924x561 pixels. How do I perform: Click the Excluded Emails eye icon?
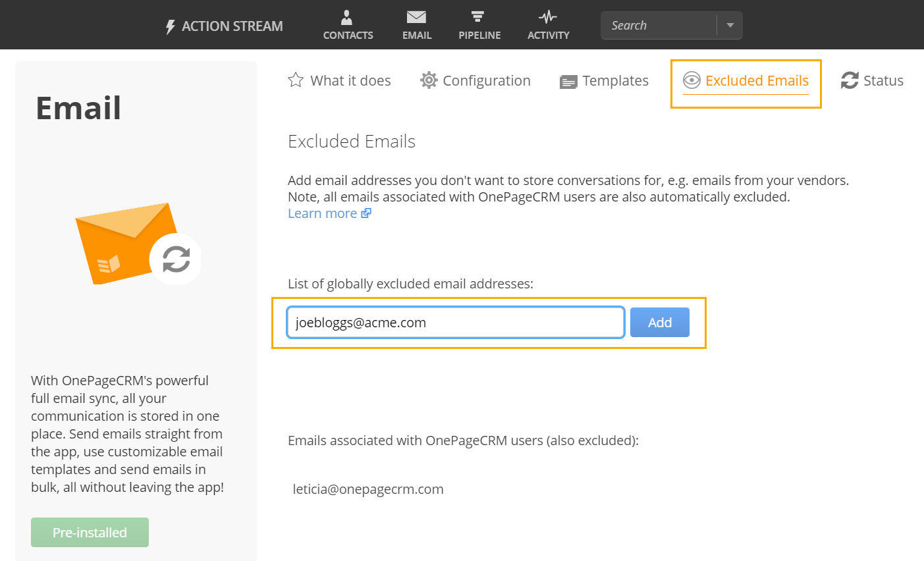point(692,80)
